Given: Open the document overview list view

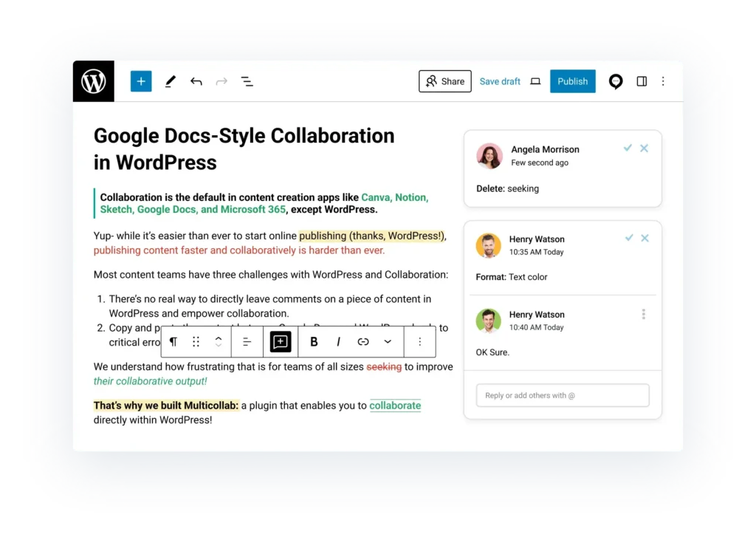Looking at the screenshot, I should click(x=247, y=81).
